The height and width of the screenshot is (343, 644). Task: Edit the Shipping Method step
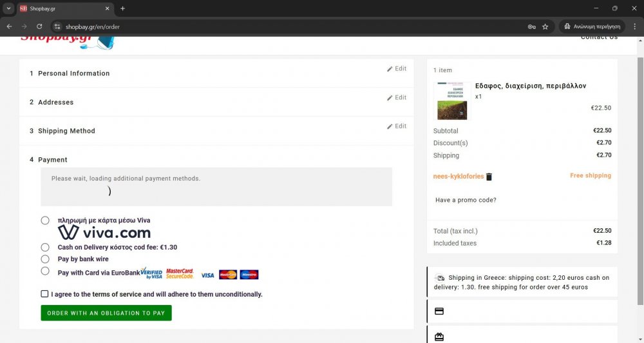(396, 126)
